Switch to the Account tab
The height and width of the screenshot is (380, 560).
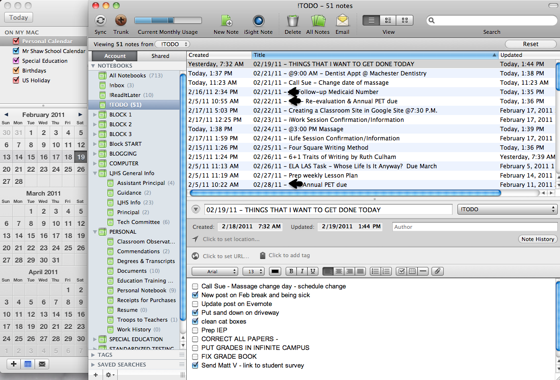pos(115,56)
